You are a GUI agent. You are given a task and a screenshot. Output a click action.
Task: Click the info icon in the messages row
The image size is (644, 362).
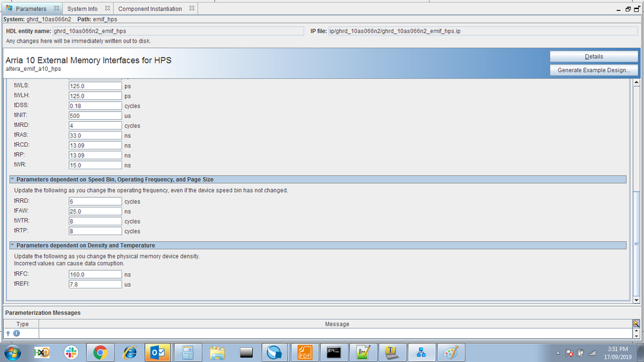click(16, 333)
